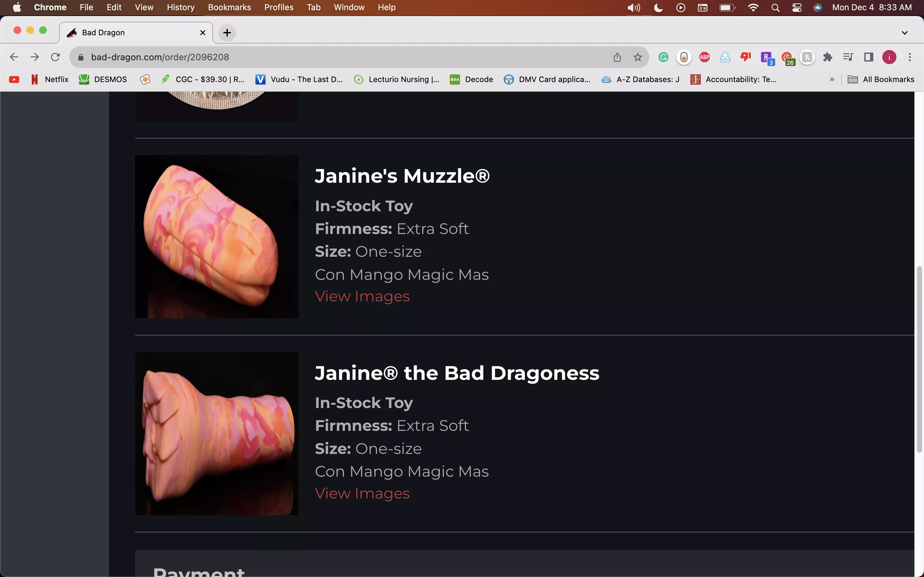Open the Chrome side panel icon
The width and height of the screenshot is (924, 577).
[868, 57]
